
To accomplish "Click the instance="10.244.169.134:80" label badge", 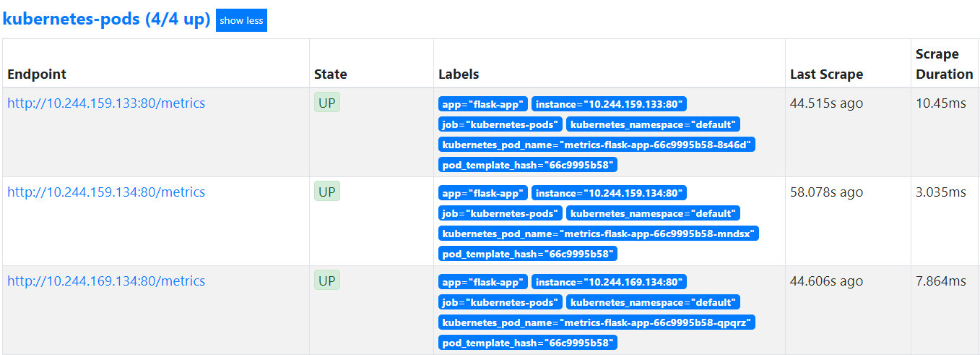I will [x=609, y=282].
